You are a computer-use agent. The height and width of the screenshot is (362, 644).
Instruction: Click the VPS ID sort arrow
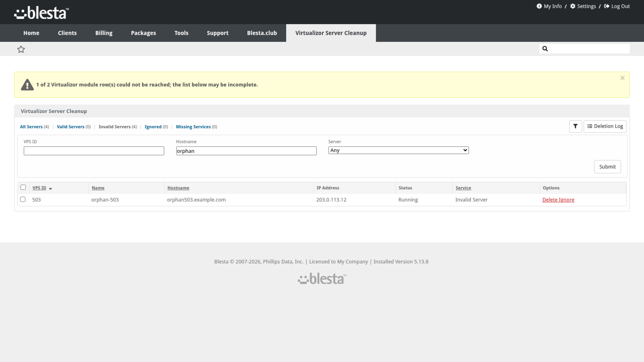(x=50, y=189)
